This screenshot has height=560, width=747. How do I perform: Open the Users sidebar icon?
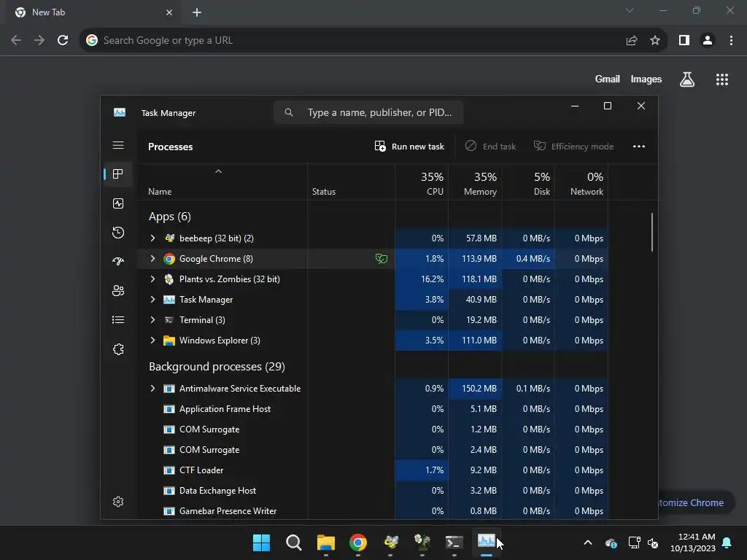(x=118, y=290)
